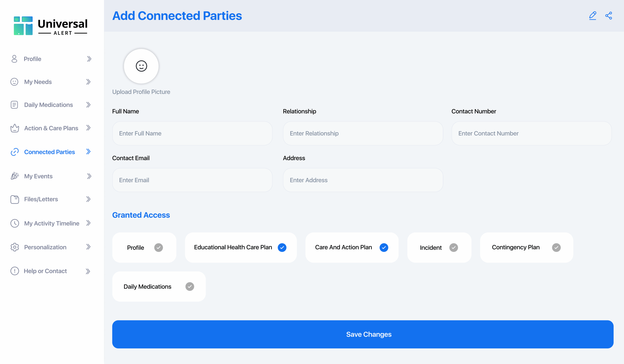Image resolution: width=624 pixels, height=364 pixels.
Task: Click the My Activity Timeline clock icon
Action: [15, 223]
